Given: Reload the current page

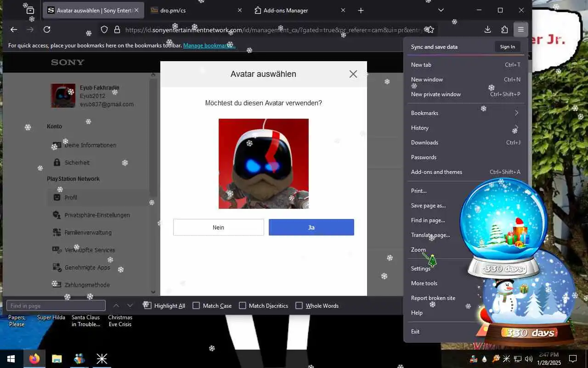Looking at the screenshot, I should coord(47,29).
